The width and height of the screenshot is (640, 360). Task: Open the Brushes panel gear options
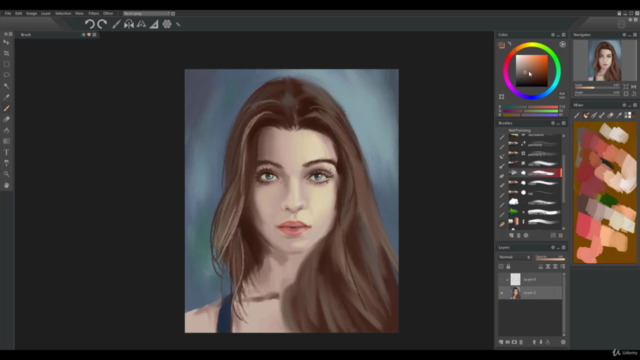click(553, 123)
